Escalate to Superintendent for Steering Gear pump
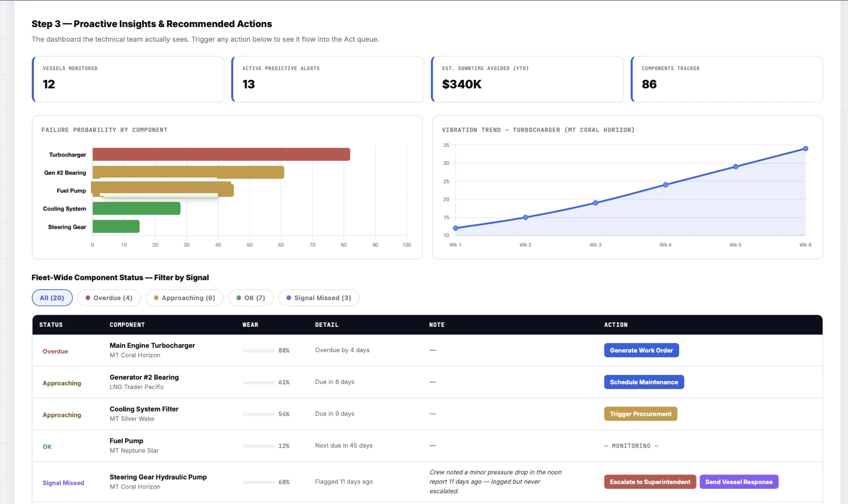 tap(650, 482)
